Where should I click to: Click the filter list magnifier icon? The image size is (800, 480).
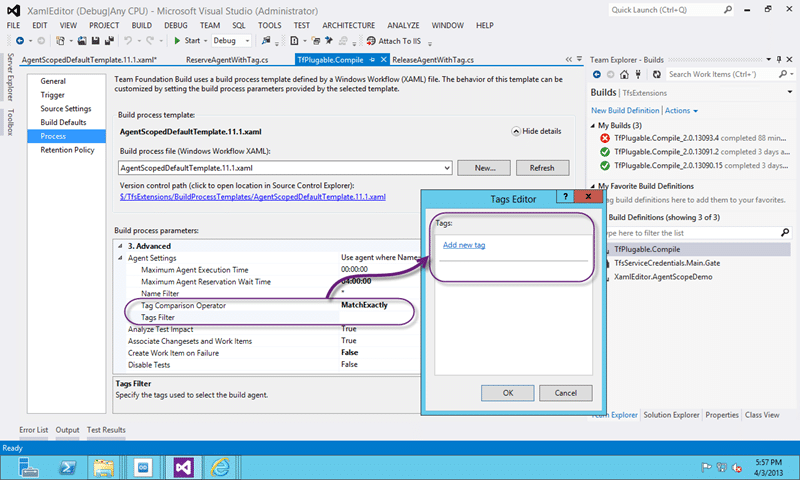[x=785, y=233]
